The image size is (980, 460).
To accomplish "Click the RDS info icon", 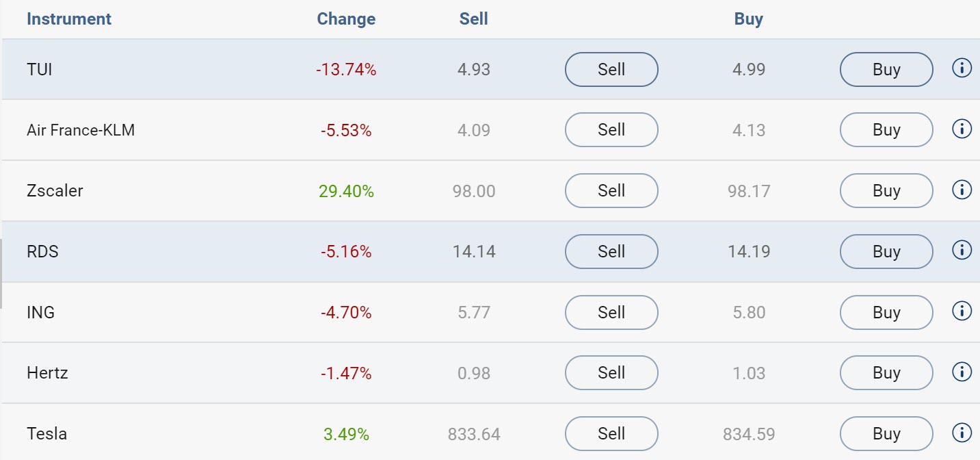I will pyautogui.click(x=962, y=250).
